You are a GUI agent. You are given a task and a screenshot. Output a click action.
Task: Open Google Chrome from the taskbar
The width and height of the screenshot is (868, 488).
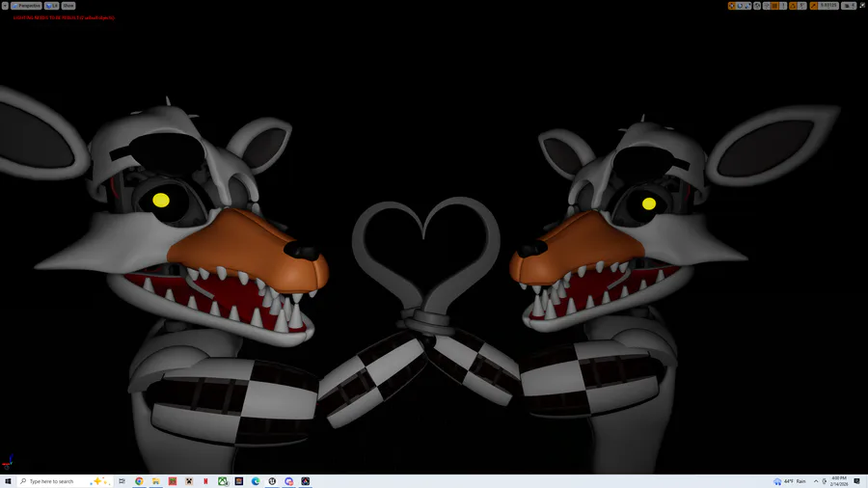(139, 481)
